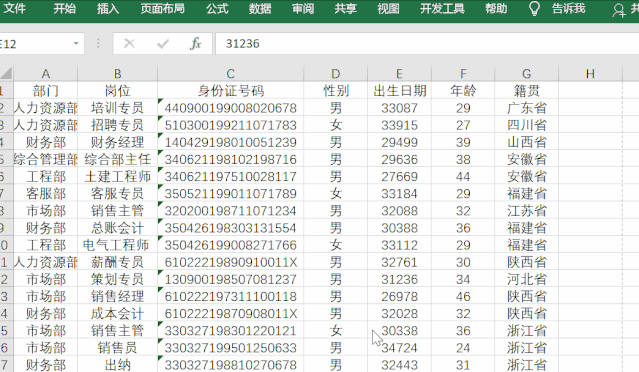Open the 帮助 ribbon tab

coord(496,8)
